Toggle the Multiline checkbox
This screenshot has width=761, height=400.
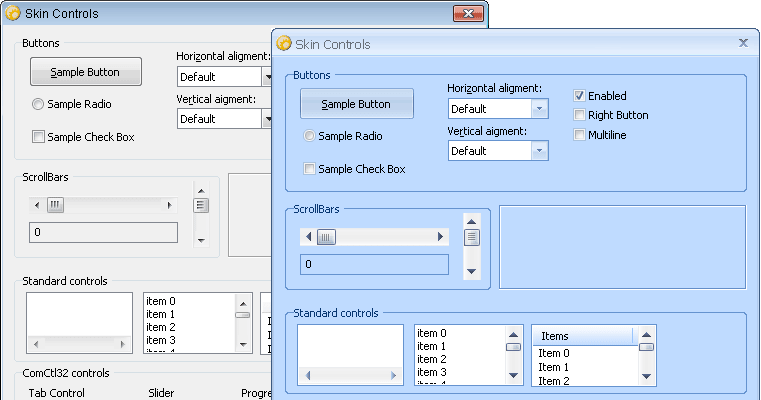pos(579,135)
